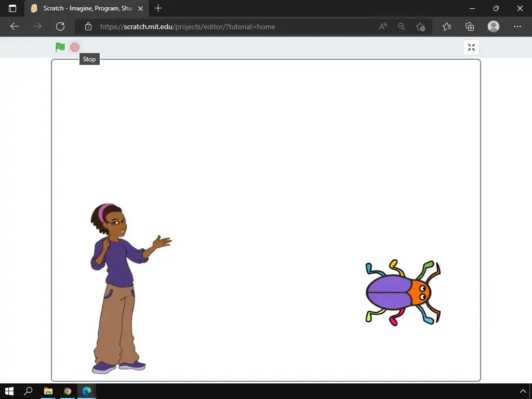The height and width of the screenshot is (399, 532).
Task: Open Edge settings and more menu
Action: coord(517,26)
